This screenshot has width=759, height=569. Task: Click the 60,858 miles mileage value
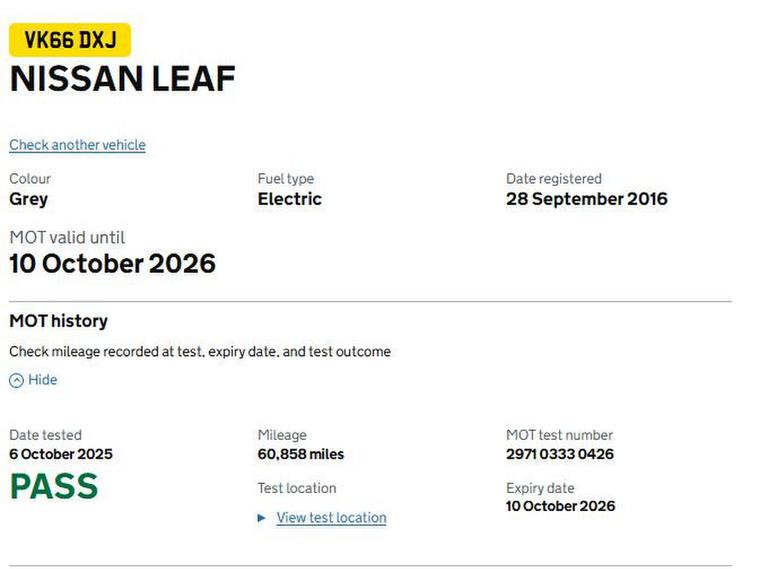coord(300,454)
